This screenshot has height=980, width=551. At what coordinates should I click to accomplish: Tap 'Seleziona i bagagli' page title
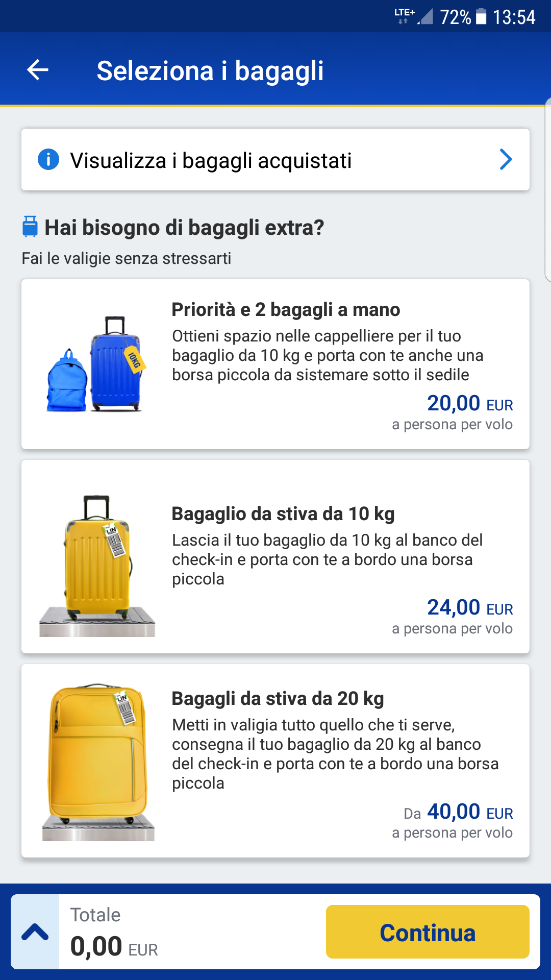click(x=210, y=70)
